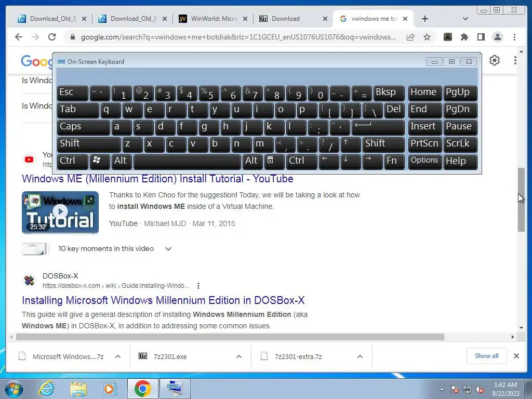Open the share page icon in address bar

point(410,37)
